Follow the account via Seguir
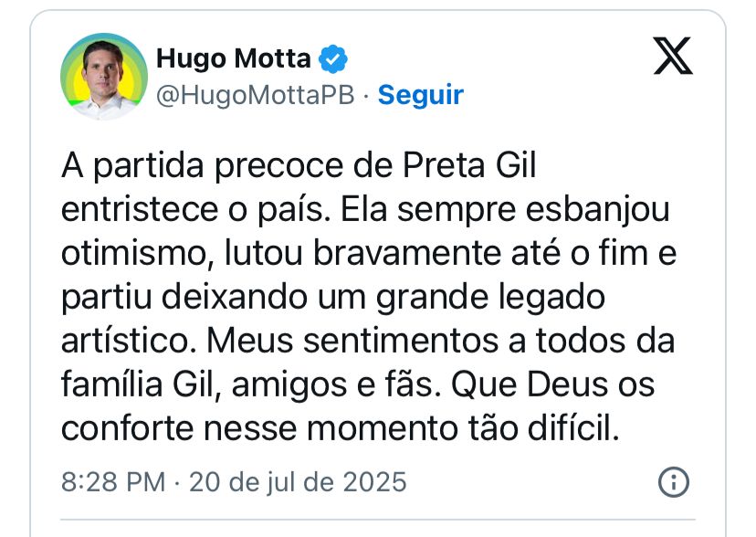The image size is (756, 537). [x=420, y=94]
